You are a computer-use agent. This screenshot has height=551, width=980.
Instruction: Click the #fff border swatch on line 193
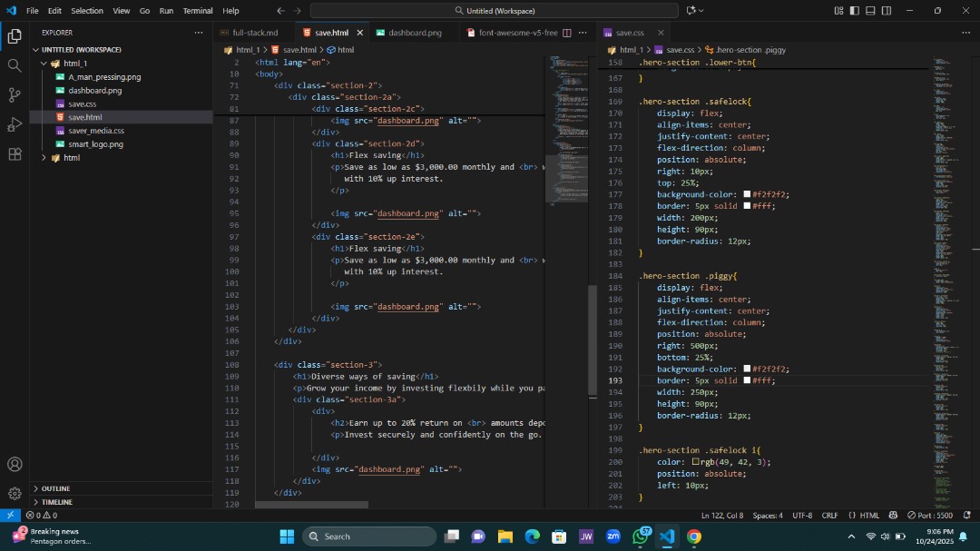pyautogui.click(x=747, y=380)
